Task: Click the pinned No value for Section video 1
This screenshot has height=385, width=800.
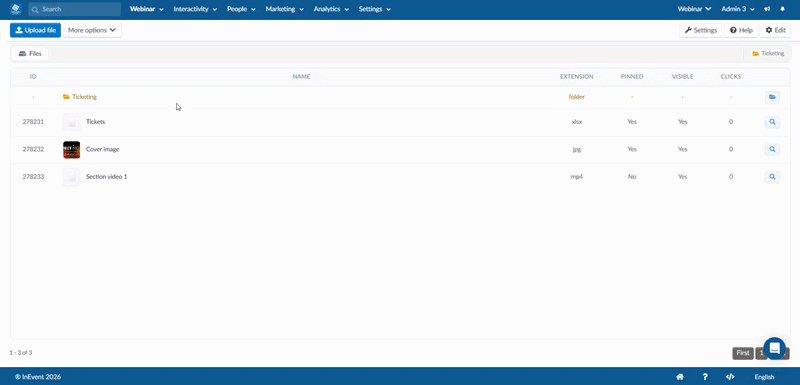Action: pyautogui.click(x=632, y=176)
